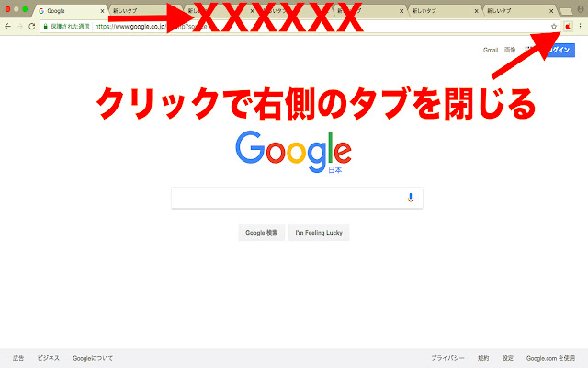Click the green macOS fullscreen window button

pyautogui.click(x=25, y=9)
